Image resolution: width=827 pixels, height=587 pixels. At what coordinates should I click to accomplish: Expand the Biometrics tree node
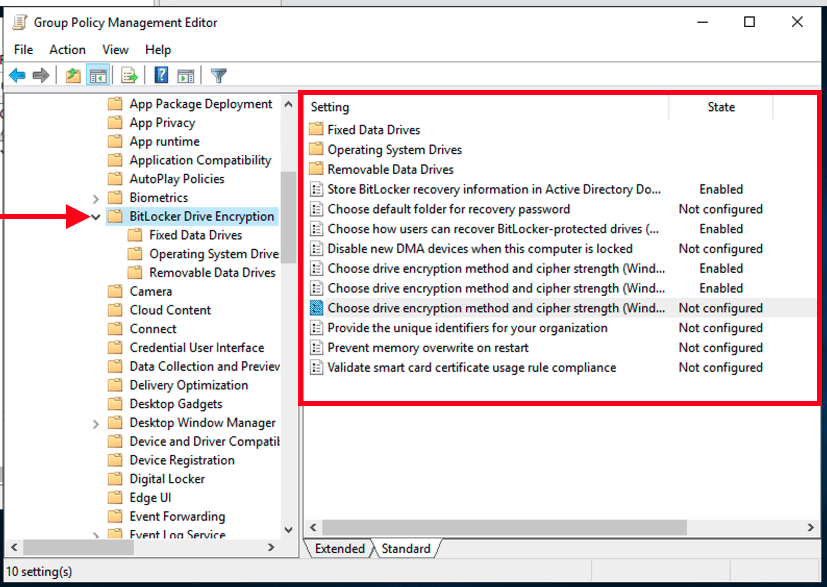pyautogui.click(x=95, y=198)
